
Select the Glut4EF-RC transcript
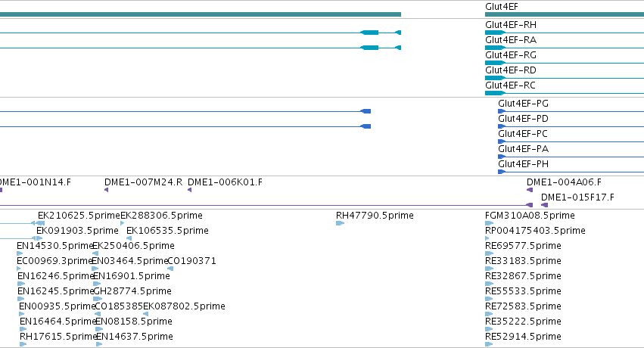(x=565, y=93)
